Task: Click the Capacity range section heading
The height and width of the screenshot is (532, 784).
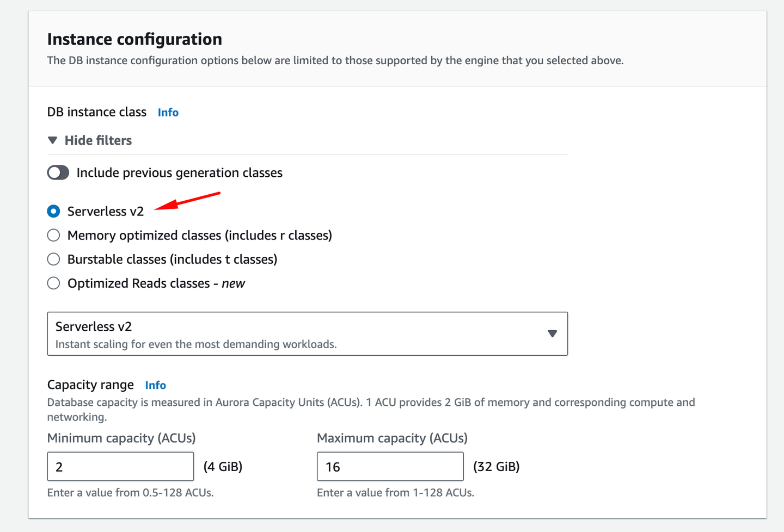Action: click(x=90, y=385)
